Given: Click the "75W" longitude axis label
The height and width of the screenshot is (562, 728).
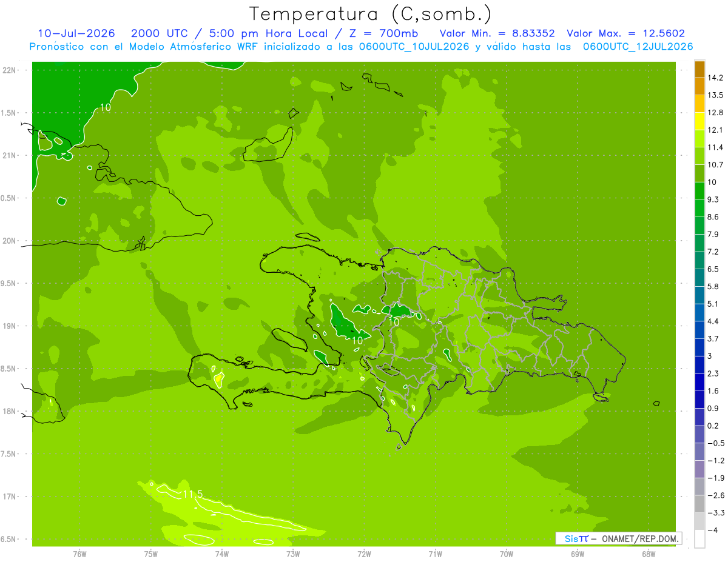Looking at the screenshot, I should click(151, 554).
